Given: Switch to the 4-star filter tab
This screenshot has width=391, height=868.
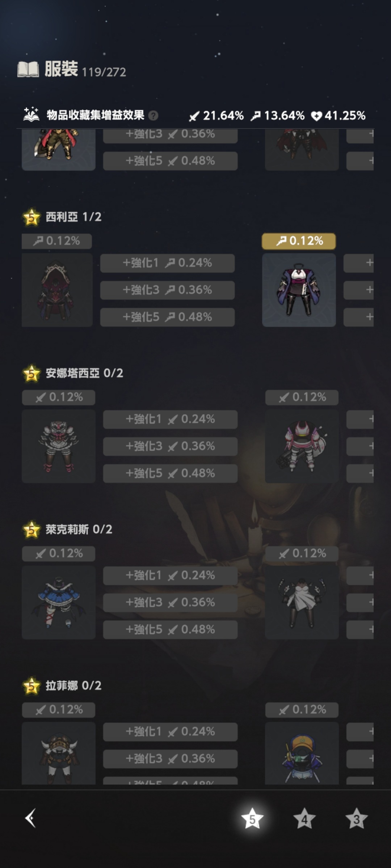Looking at the screenshot, I should (x=304, y=818).
